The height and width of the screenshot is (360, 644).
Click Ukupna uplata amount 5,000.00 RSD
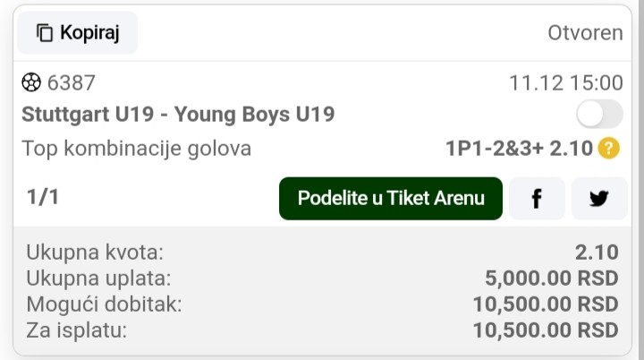tap(552, 279)
